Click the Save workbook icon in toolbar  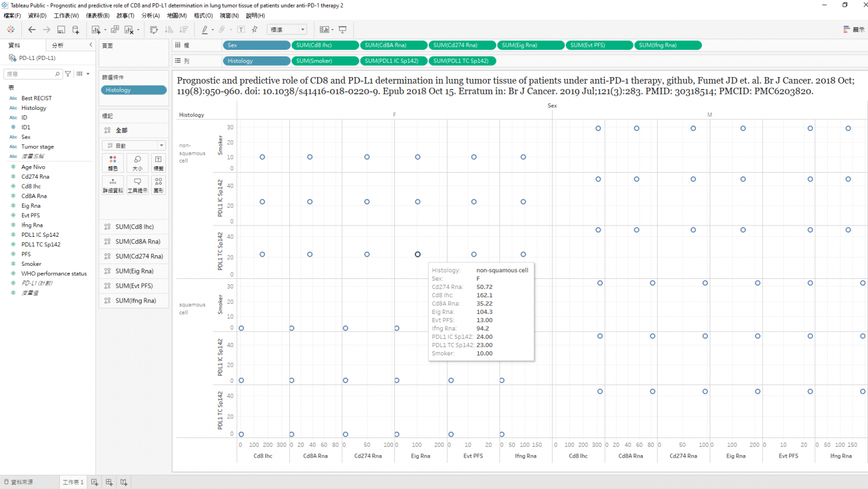click(x=61, y=30)
